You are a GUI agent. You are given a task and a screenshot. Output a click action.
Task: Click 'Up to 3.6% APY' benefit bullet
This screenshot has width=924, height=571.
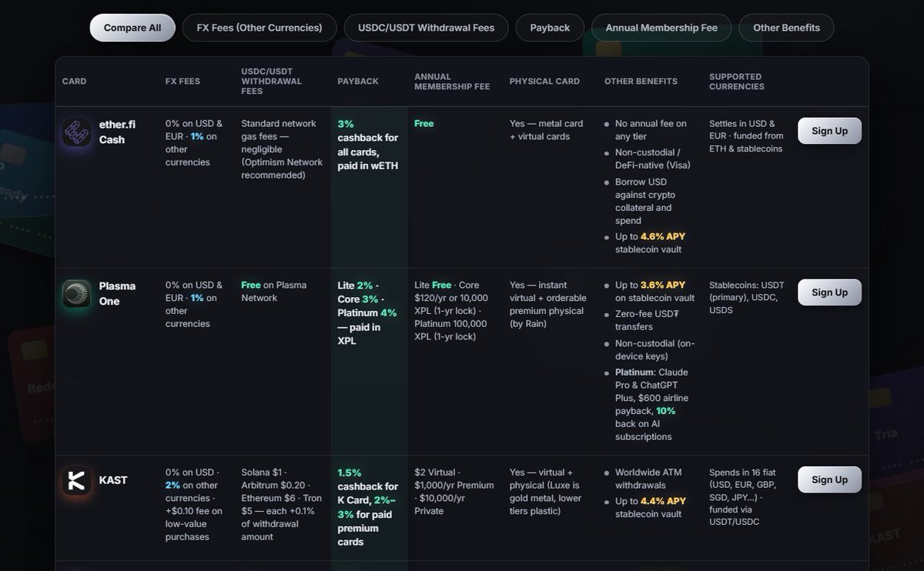click(x=655, y=292)
